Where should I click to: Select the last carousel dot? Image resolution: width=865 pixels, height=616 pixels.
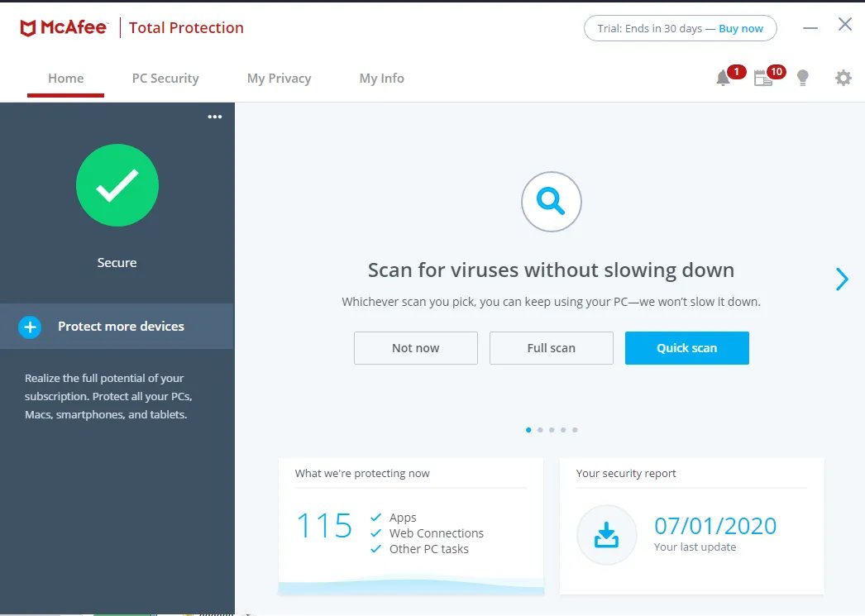click(x=575, y=430)
